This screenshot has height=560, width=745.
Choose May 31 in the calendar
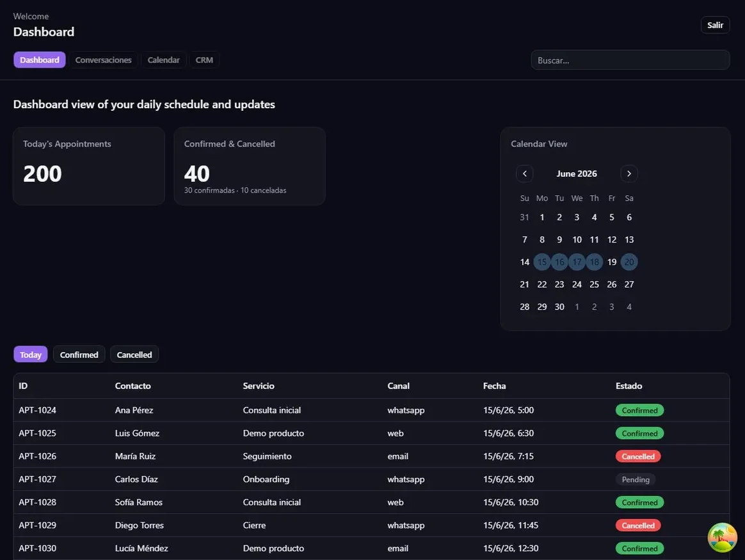525,217
